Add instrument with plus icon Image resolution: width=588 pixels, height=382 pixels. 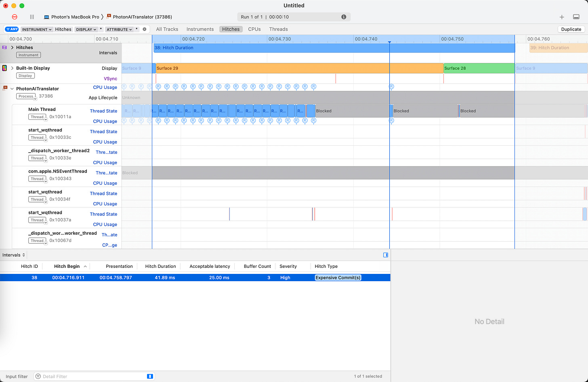click(562, 17)
